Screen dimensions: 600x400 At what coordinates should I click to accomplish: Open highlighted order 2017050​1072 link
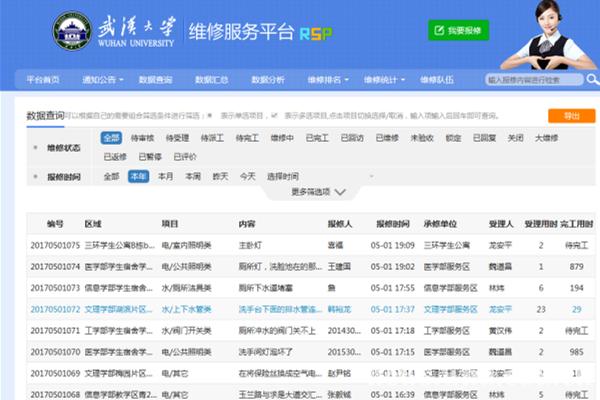(54, 309)
